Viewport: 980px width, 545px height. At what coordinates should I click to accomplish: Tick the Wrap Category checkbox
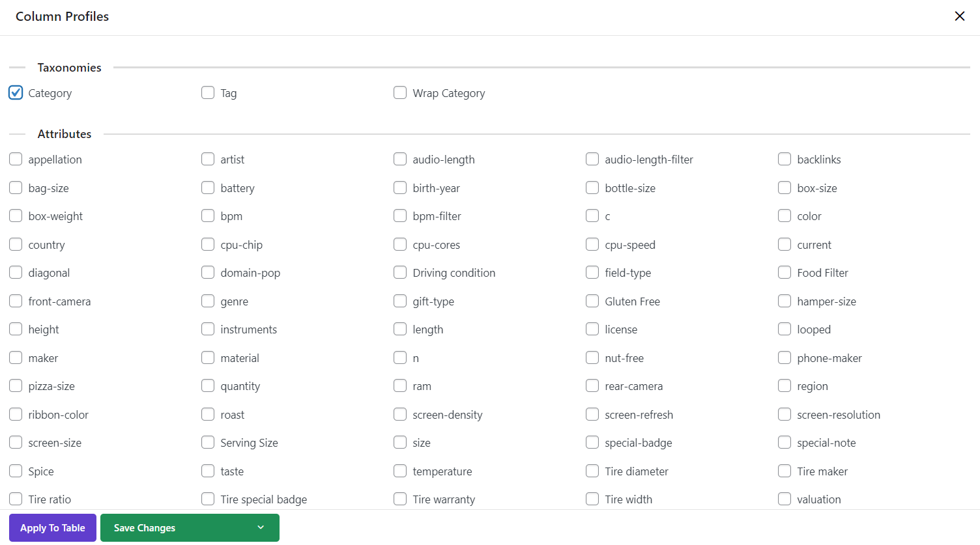coord(400,92)
